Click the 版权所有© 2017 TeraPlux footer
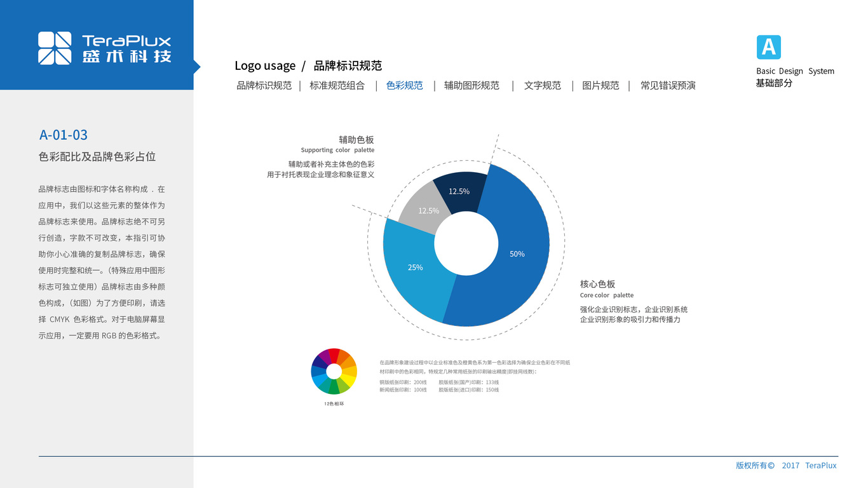 pos(786,466)
